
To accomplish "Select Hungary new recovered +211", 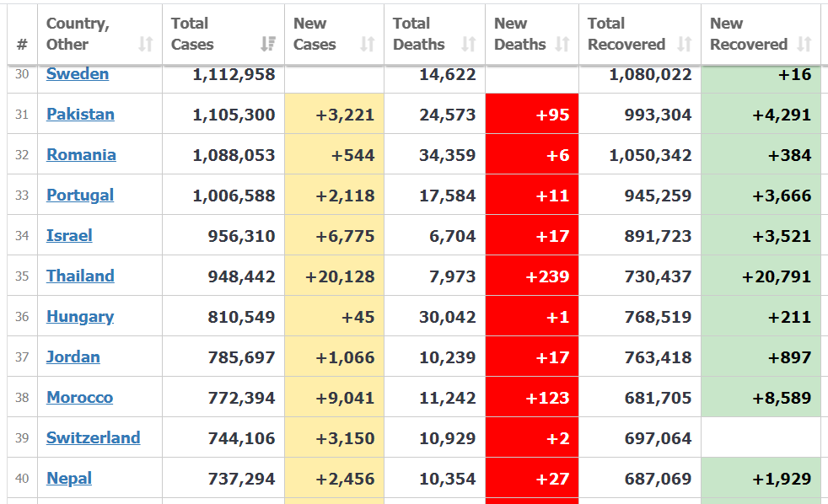I will pyautogui.click(x=789, y=317).
